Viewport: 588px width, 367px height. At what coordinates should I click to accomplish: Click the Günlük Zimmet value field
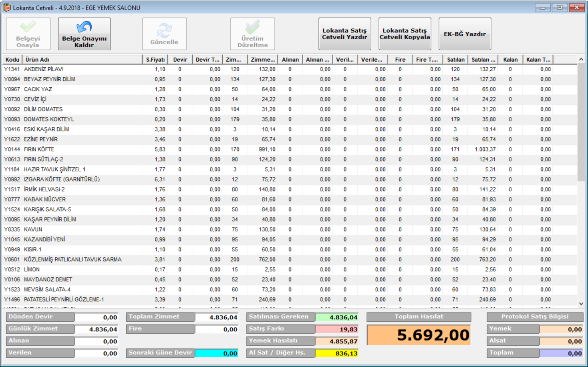point(96,329)
